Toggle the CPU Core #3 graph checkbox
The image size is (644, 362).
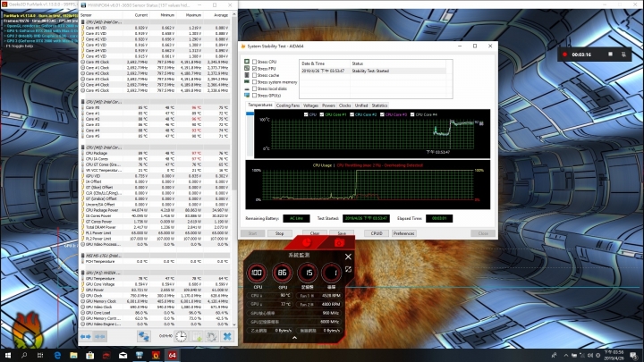tap(382, 114)
